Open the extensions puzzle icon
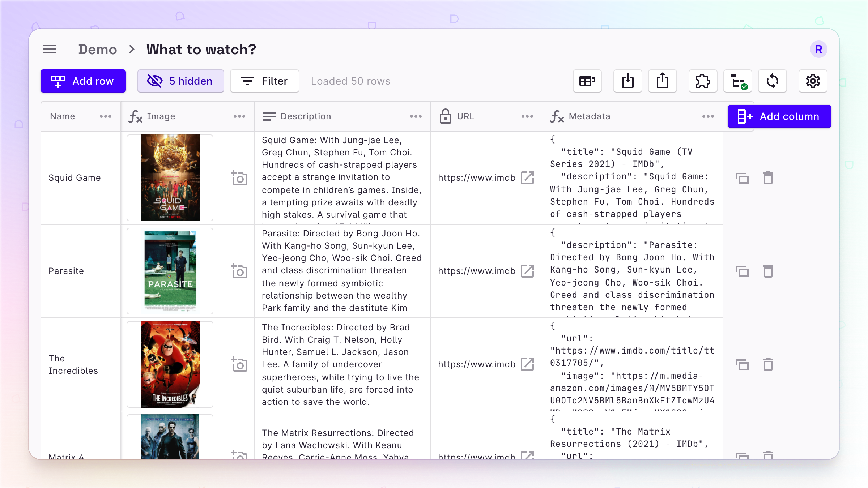This screenshot has height=488, width=868. click(703, 81)
